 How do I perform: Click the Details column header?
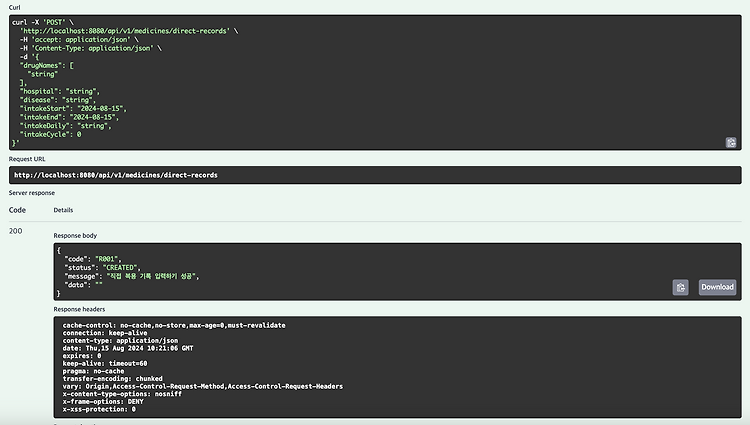(63, 210)
